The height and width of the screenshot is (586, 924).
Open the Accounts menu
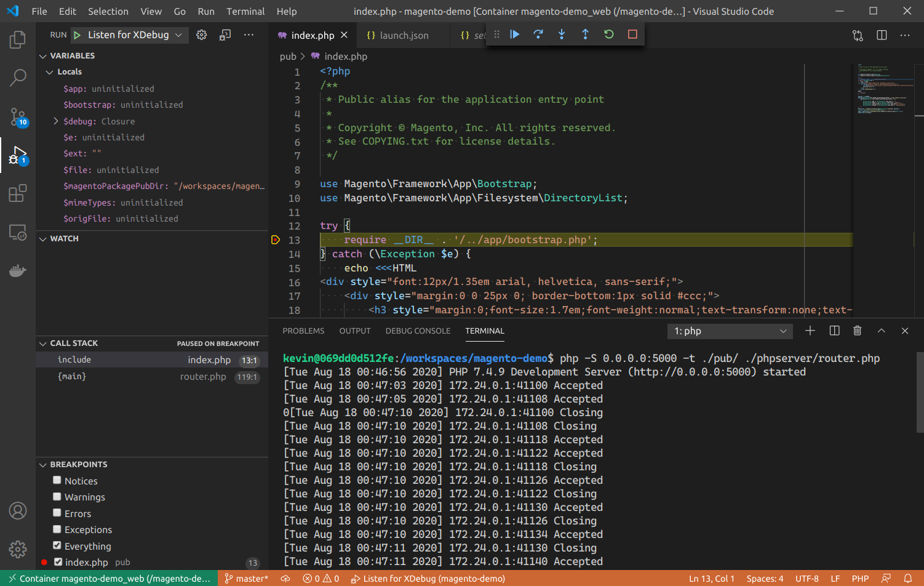pos(18,511)
